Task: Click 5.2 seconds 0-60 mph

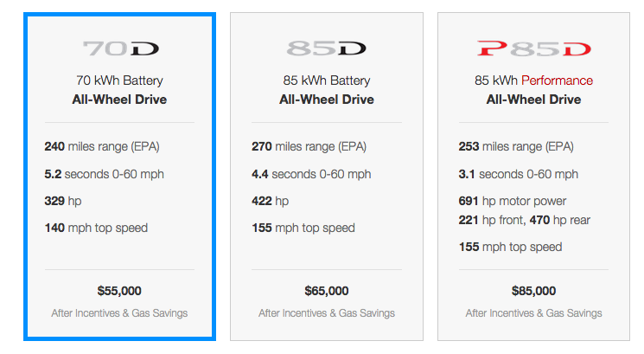Action: [x=104, y=174]
